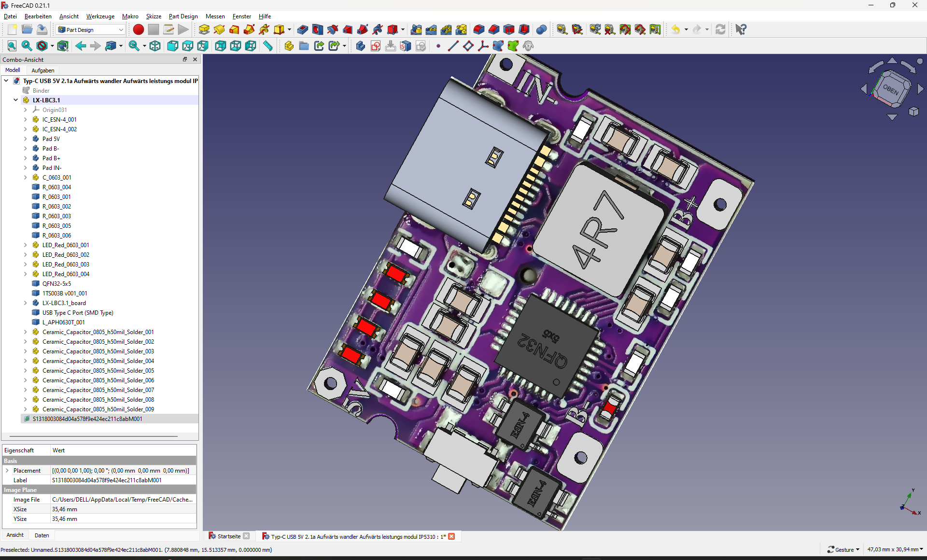
Task: Create a new Part with the yellow icon
Action: [x=289, y=46]
